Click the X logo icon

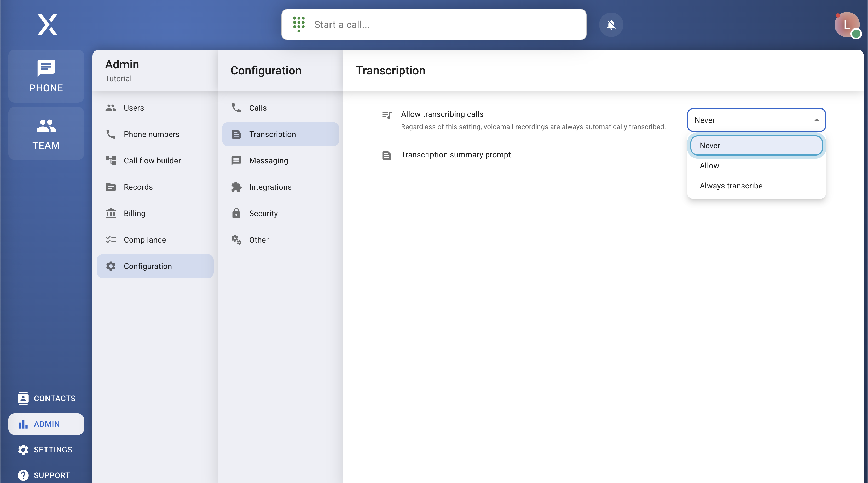pyautogui.click(x=47, y=25)
